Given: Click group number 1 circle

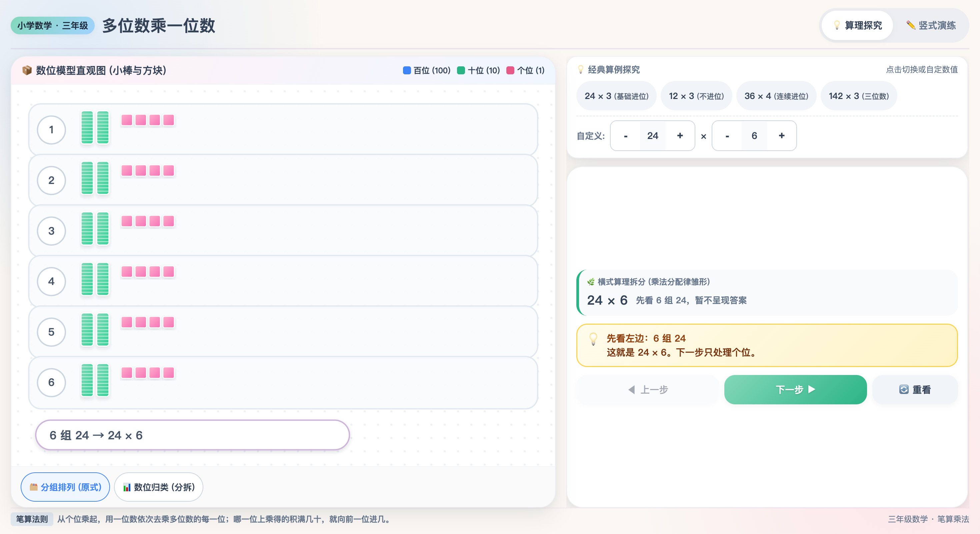Looking at the screenshot, I should click(x=51, y=130).
